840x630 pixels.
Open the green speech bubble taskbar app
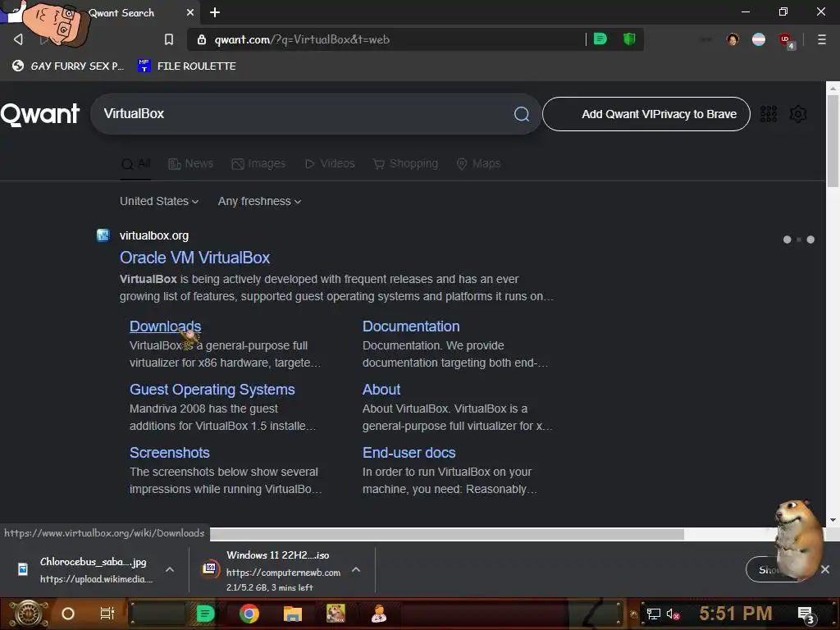[205, 614]
